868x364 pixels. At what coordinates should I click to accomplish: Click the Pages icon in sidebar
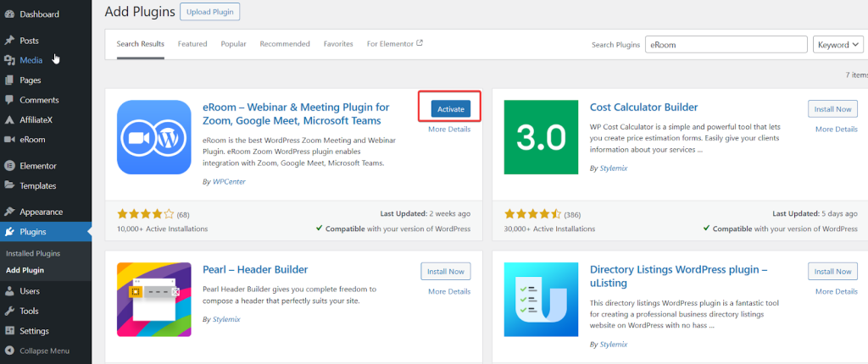[9, 80]
